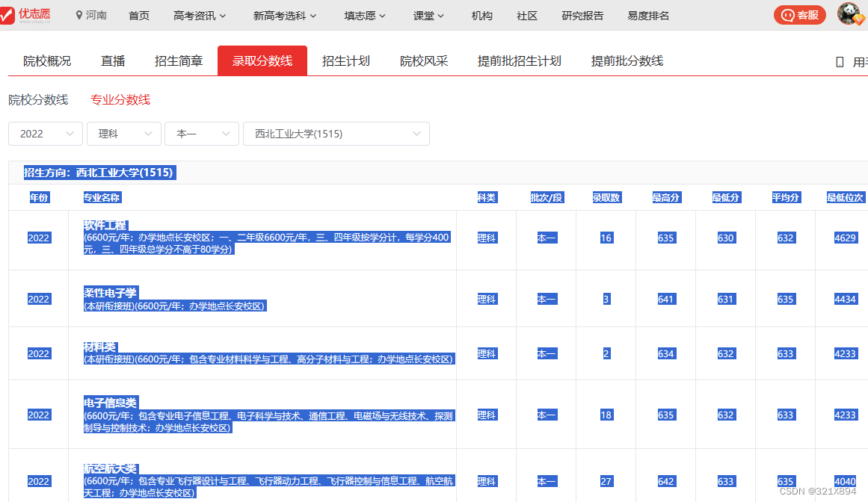Open the panda user avatar
This screenshot has width=868, height=502.
pyautogui.click(x=850, y=14)
